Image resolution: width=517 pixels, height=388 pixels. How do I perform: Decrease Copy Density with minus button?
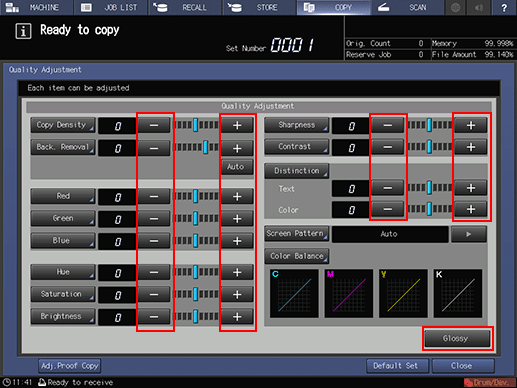click(154, 125)
